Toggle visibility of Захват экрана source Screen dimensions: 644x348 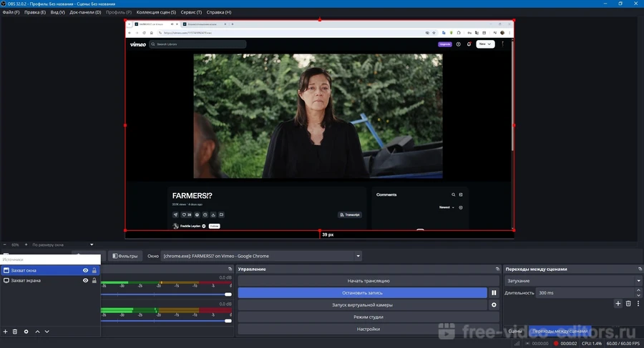[85, 281]
